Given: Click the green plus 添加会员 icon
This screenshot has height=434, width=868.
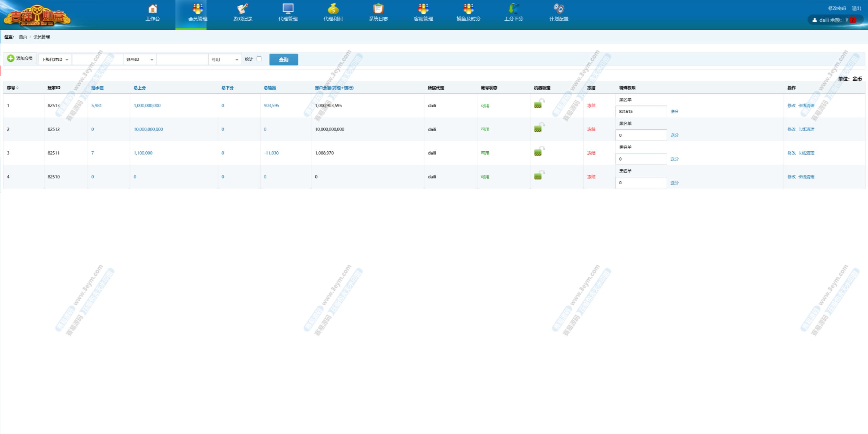Looking at the screenshot, I should (11, 58).
